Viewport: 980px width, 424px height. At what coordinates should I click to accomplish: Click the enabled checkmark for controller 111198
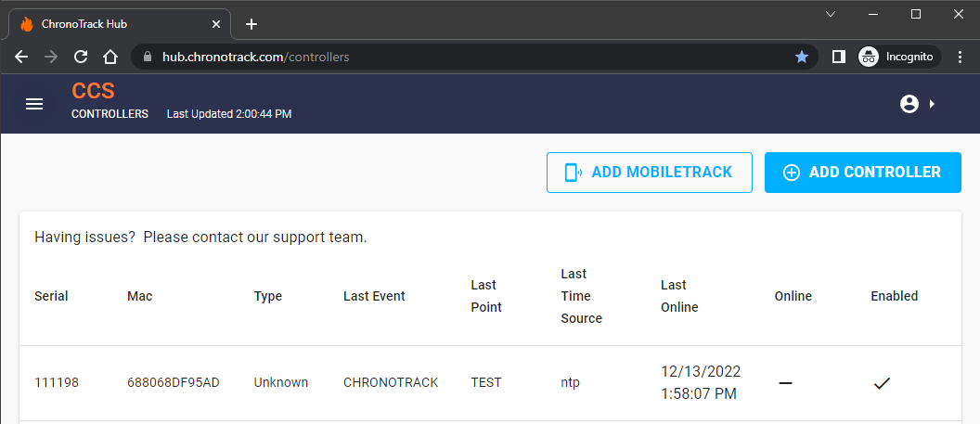[882, 383]
